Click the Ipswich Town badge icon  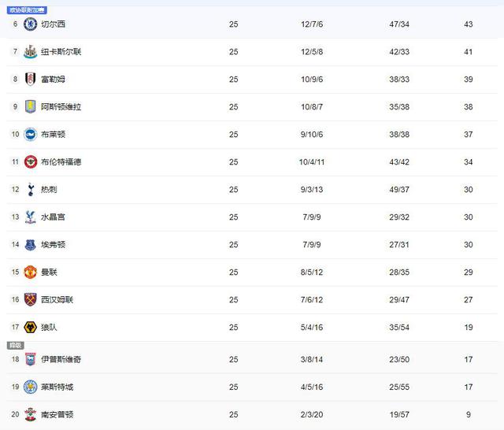tap(30, 359)
